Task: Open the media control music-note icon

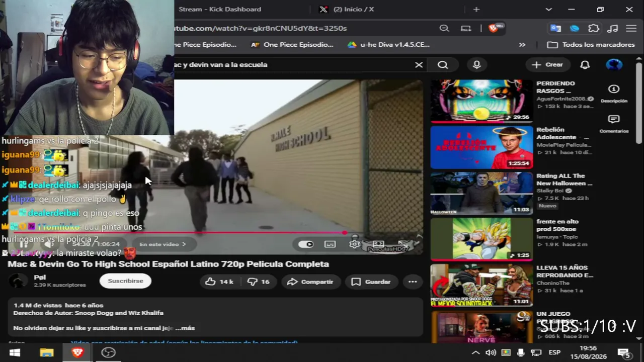Action: coord(613,28)
